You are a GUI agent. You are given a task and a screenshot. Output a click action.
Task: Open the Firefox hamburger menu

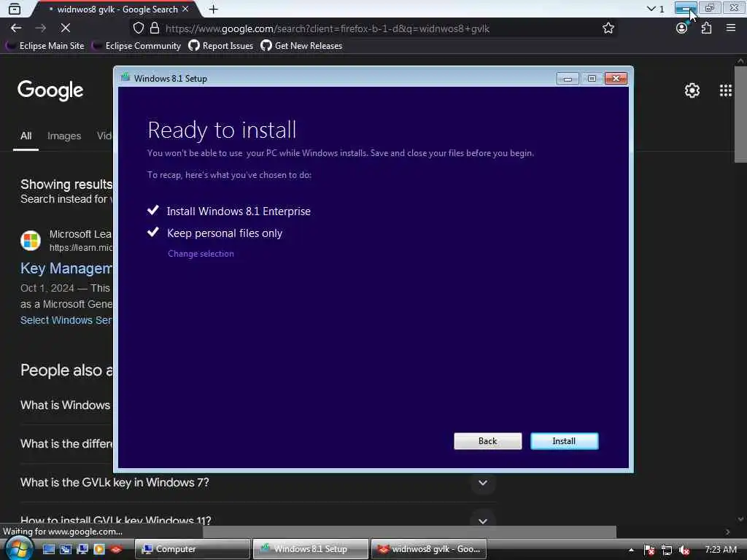tap(731, 28)
